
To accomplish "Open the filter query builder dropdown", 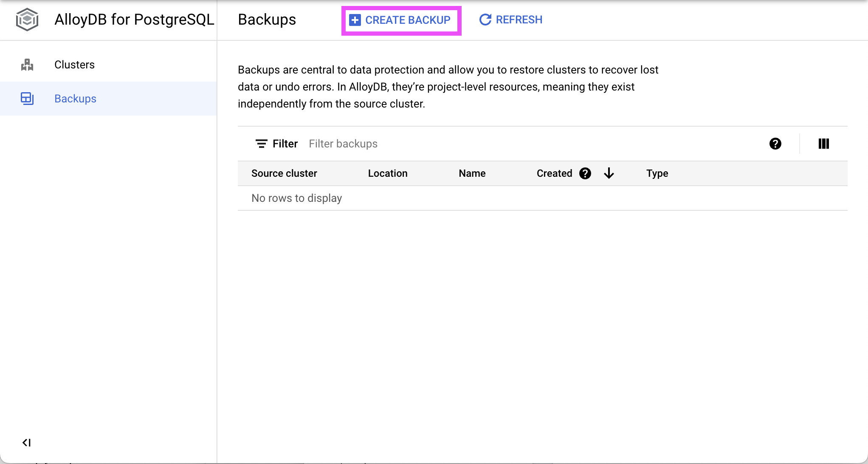I will coord(276,144).
